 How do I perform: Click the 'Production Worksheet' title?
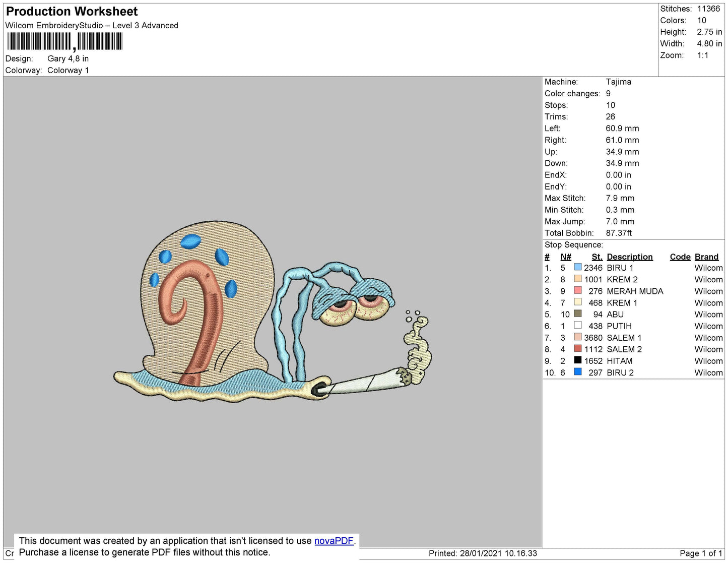[x=72, y=11]
